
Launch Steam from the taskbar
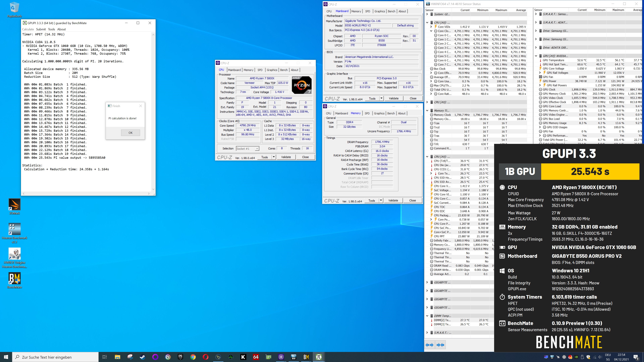point(143,357)
